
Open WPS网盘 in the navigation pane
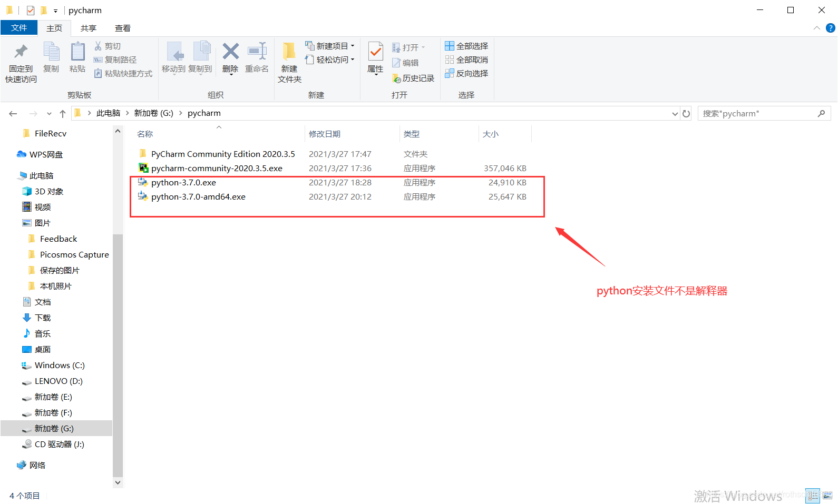pyautogui.click(x=46, y=155)
